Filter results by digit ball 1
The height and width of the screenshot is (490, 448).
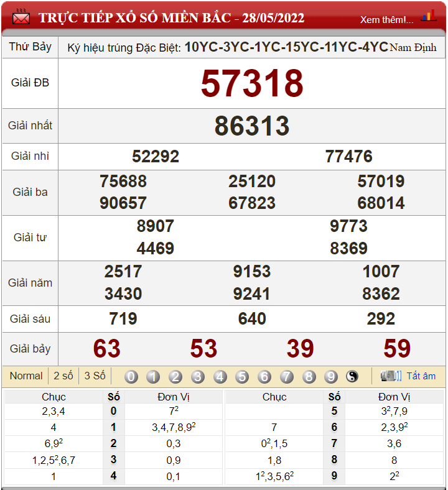tap(153, 377)
